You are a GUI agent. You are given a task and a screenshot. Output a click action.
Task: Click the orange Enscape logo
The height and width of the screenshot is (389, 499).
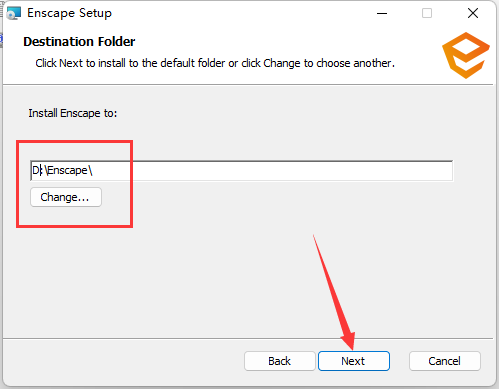(466, 55)
